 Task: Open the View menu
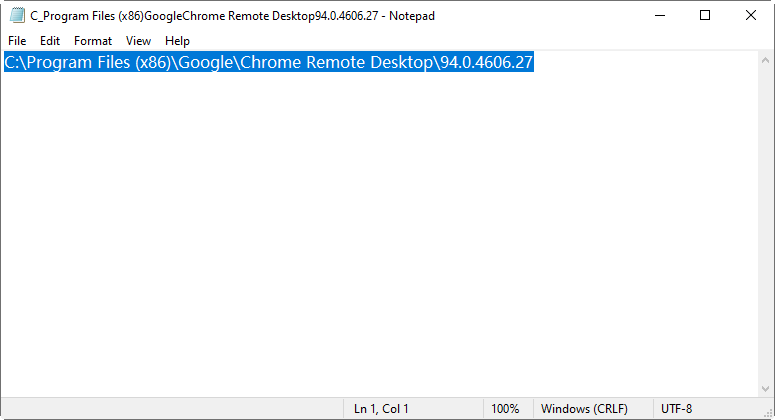[x=138, y=41]
